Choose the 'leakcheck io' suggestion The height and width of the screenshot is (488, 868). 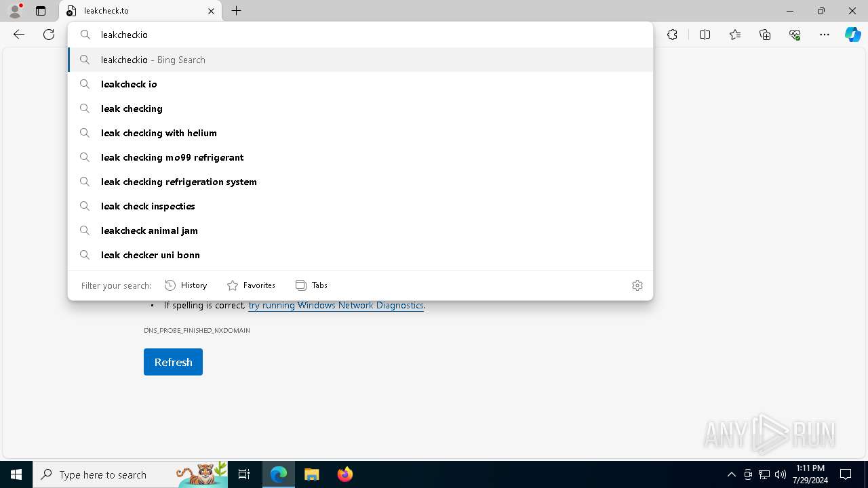(360, 84)
